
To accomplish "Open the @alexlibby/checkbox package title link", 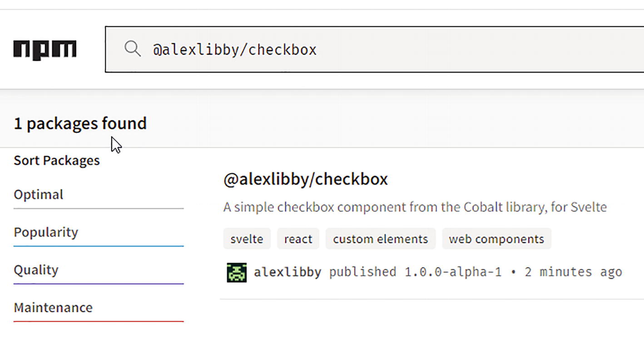I will [305, 179].
